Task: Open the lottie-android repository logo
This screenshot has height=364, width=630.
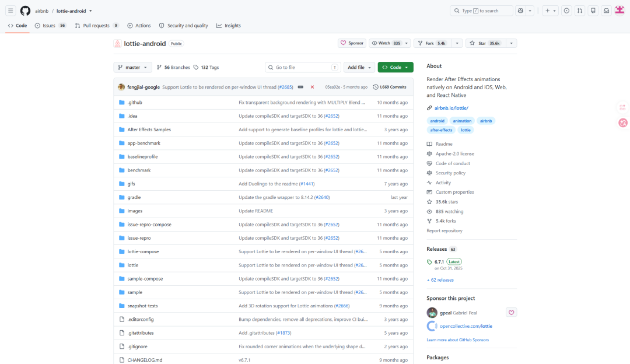Action: click(x=117, y=43)
